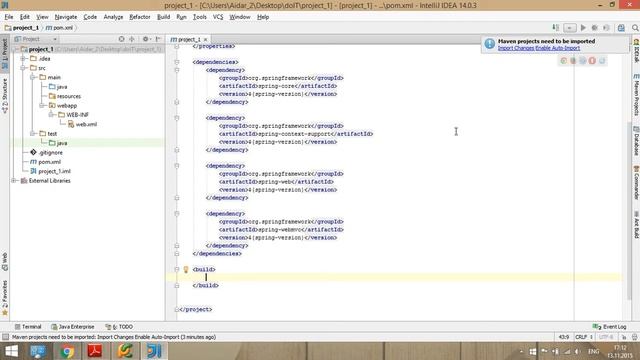Fold the build tag in the editor gutter
Viewport: 640px width, 360px height.
[177, 269]
